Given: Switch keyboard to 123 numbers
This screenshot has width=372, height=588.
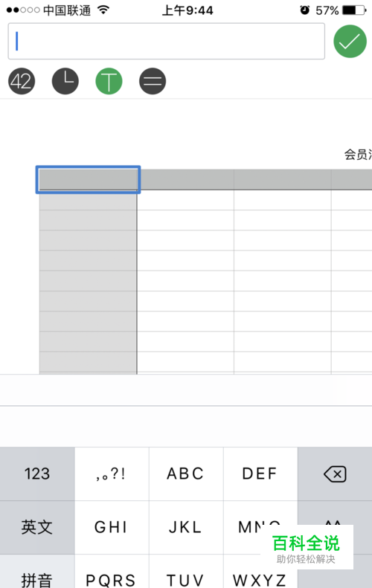Looking at the screenshot, I should (37, 474).
